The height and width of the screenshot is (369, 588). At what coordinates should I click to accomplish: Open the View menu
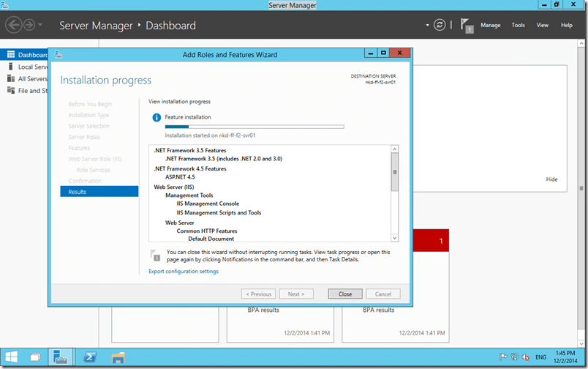point(542,25)
